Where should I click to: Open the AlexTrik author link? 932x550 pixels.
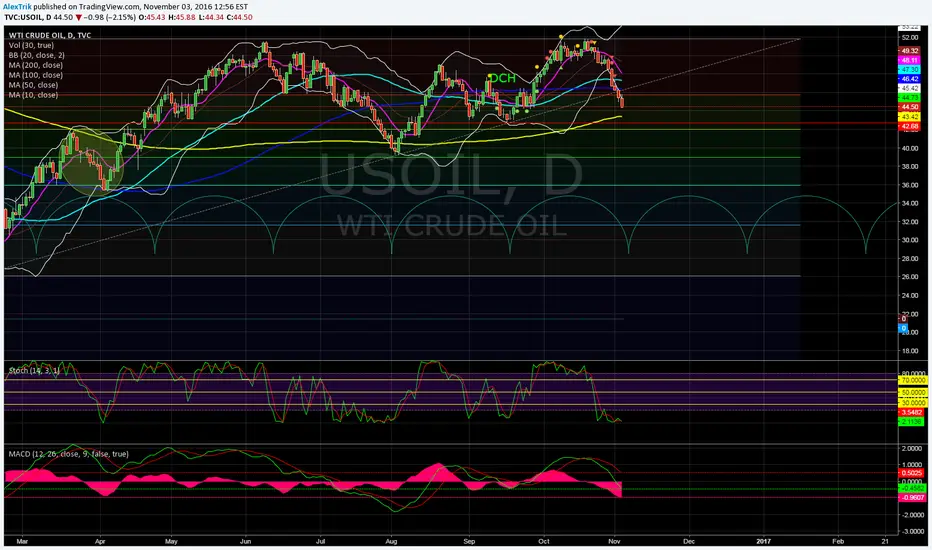pos(17,7)
